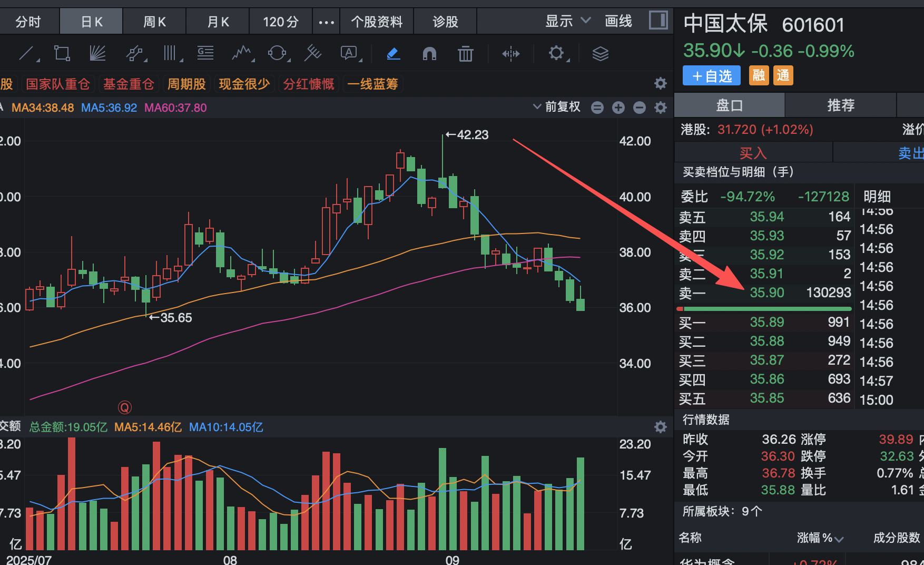Click the first minus circle beside 前复权
The image size is (924, 565).
coord(597,108)
